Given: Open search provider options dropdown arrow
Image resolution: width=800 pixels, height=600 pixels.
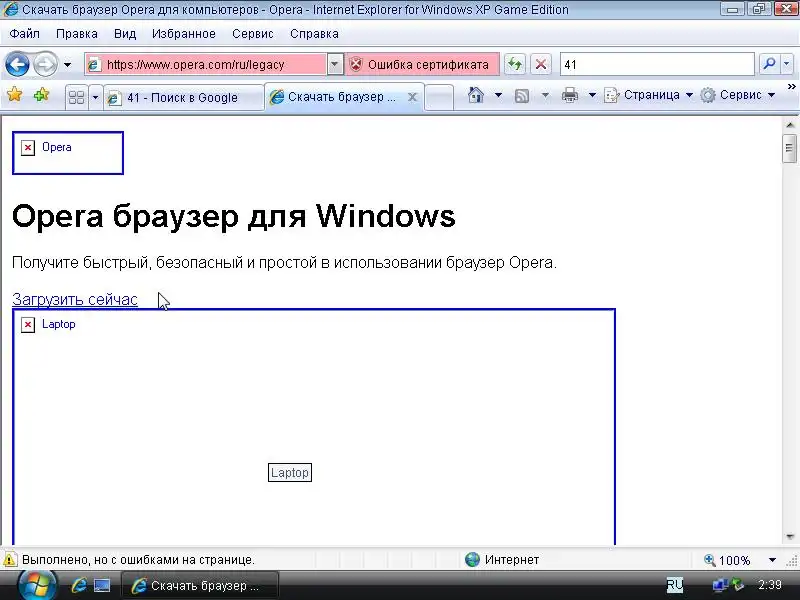Looking at the screenshot, I should click(787, 64).
